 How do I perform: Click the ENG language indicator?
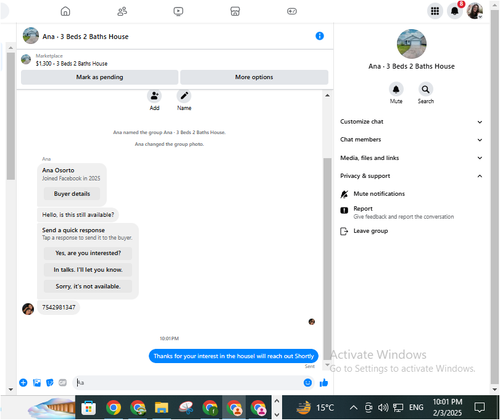point(416,407)
